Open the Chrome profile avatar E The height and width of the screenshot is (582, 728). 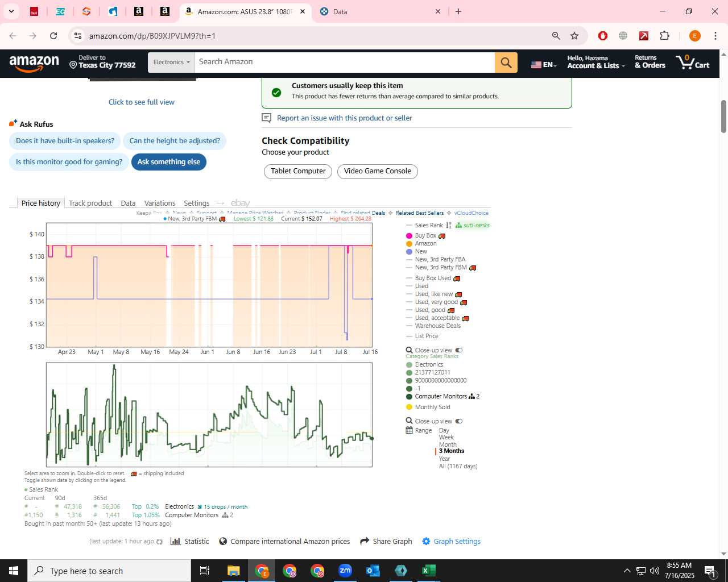[694, 36]
